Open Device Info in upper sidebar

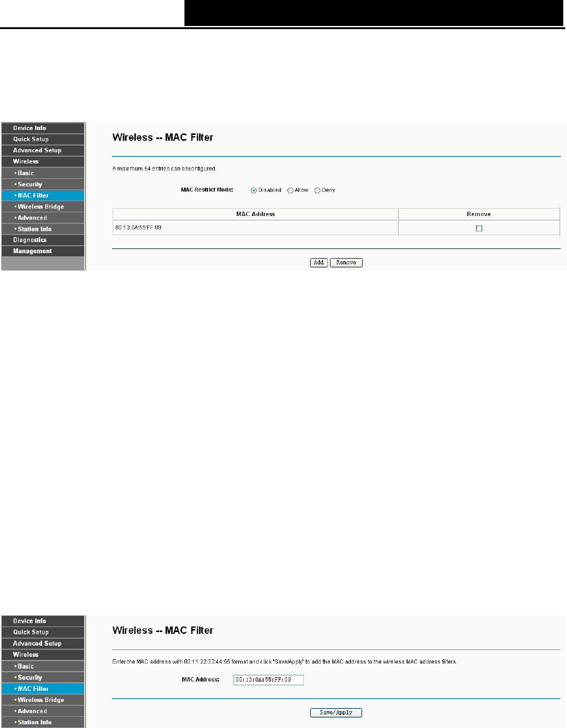(43, 128)
